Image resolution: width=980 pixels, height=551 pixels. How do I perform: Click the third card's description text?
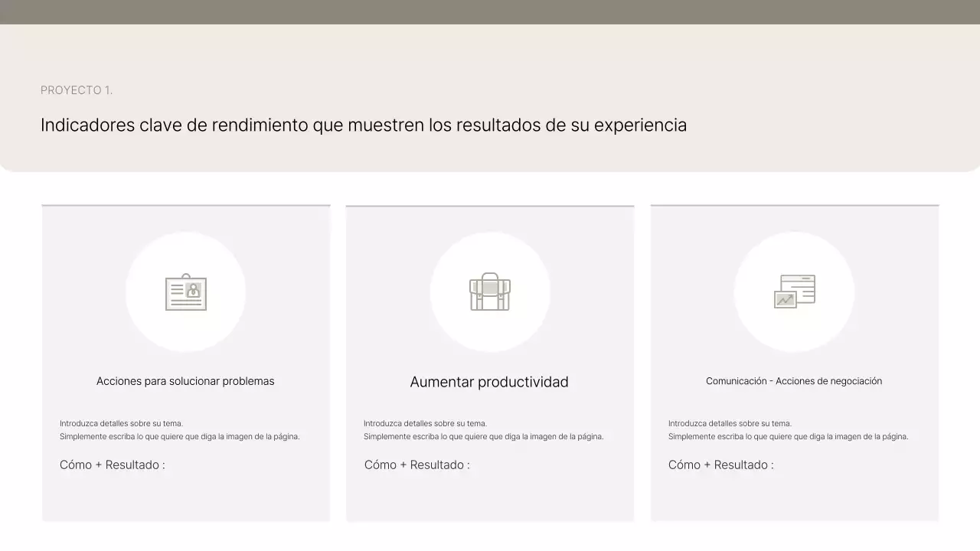pyautogui.click(x=787, y=429)
